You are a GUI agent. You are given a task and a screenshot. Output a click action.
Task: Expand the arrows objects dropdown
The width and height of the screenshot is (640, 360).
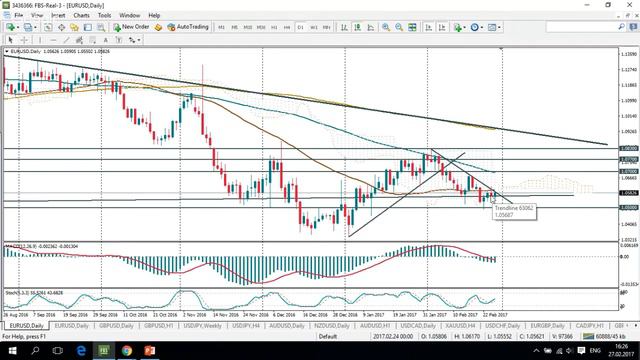tap(139, 40)
